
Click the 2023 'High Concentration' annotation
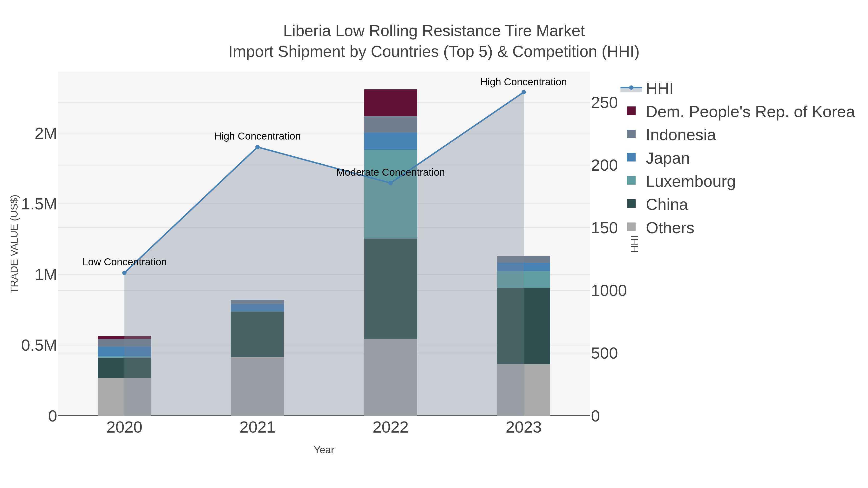[524, 82]
